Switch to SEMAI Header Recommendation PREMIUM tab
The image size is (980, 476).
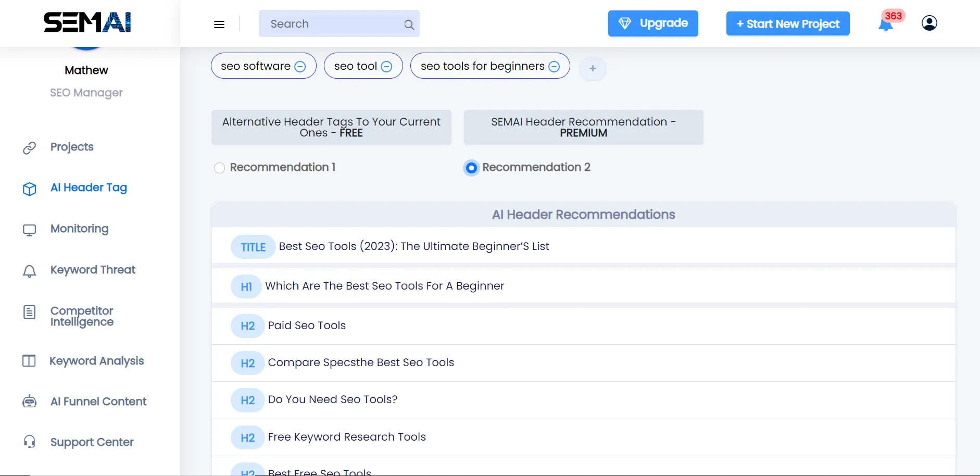coord(583,127)
